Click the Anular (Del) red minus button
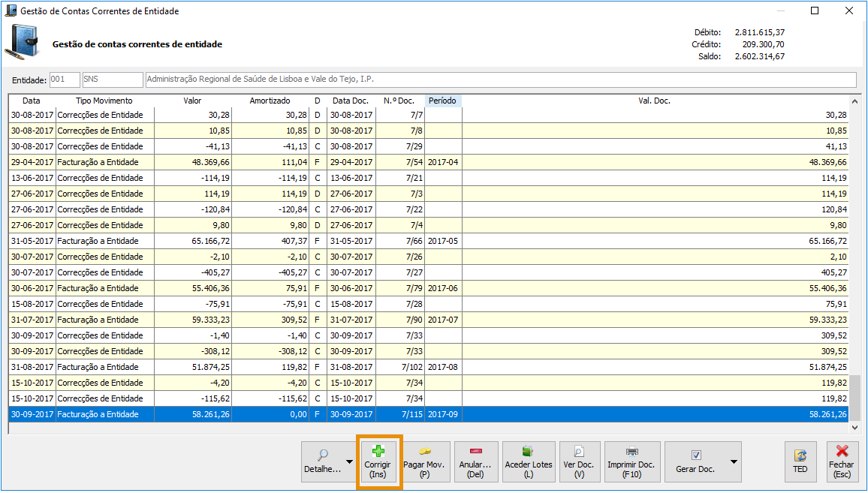Viewport: 868px width, 493px height. point(476,461)
